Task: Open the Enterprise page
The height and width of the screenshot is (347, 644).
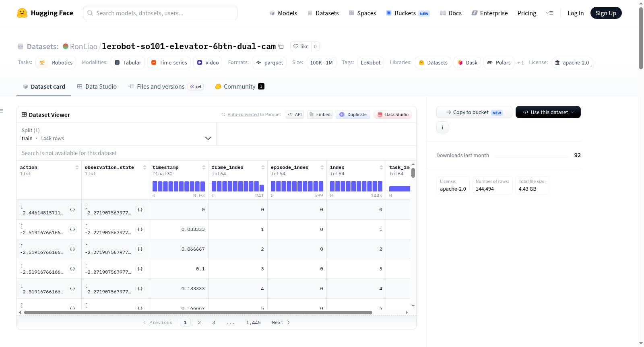Action: (490, 13)
